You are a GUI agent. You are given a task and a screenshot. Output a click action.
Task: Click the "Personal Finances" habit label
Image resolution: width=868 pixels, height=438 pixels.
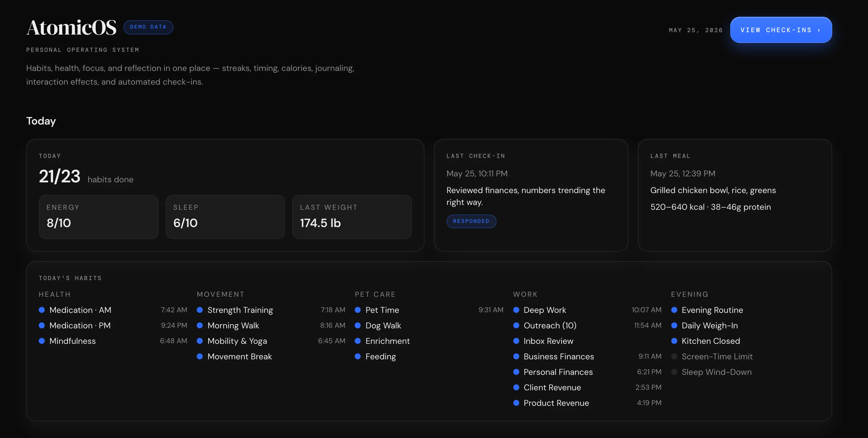pyautogui.click(x=558, y=372)
